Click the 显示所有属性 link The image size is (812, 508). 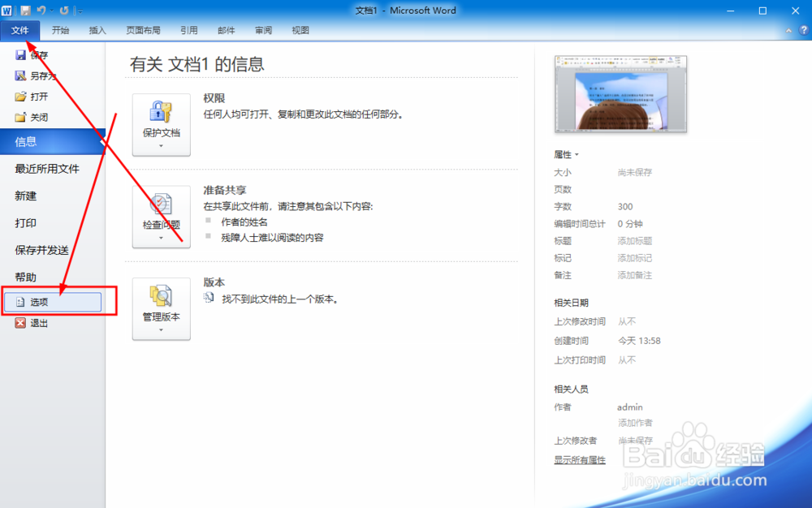pos(580,460)
